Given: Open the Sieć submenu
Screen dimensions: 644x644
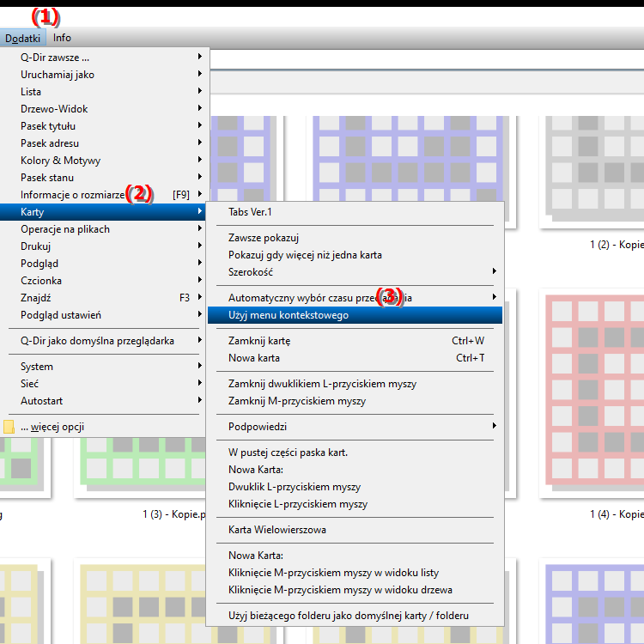Looking at the screenshot, I should coord(105,384).
